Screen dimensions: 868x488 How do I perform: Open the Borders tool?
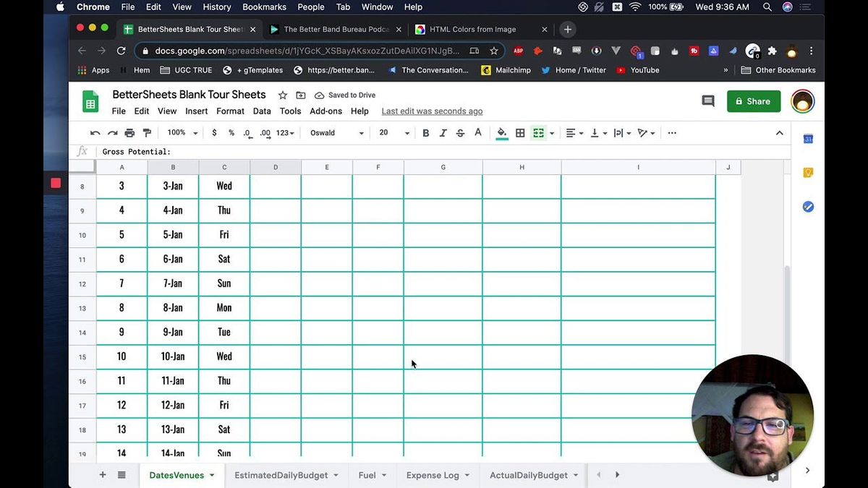tap(519, 132)
